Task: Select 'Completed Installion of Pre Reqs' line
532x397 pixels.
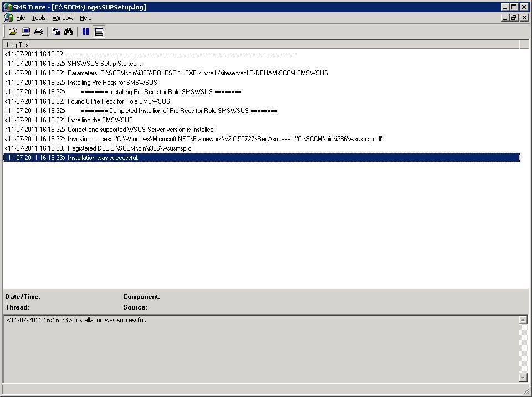Action: click(x=261, y=111)
